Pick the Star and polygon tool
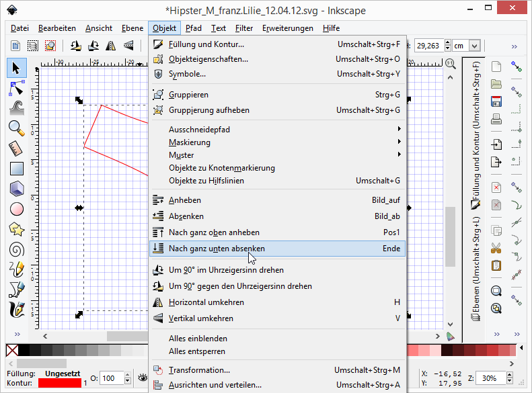 pos(17,229)
